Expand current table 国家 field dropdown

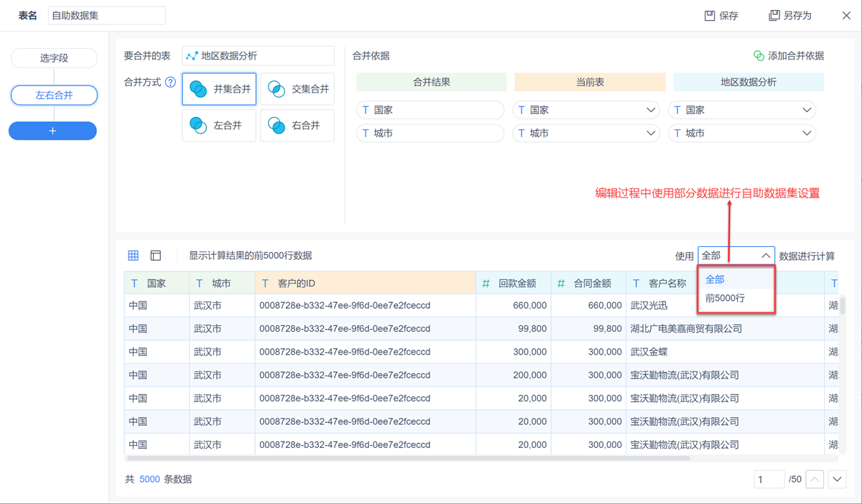[x=650, y=111]
